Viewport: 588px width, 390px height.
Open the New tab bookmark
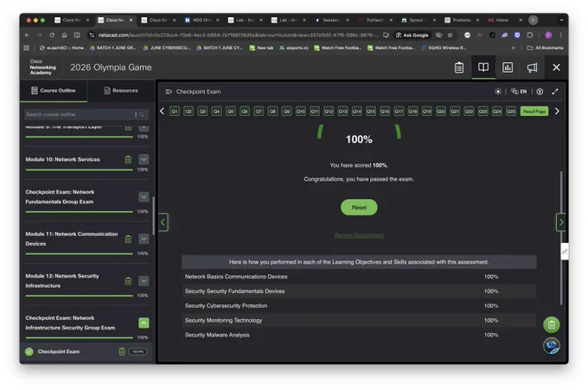pos(261,48)
